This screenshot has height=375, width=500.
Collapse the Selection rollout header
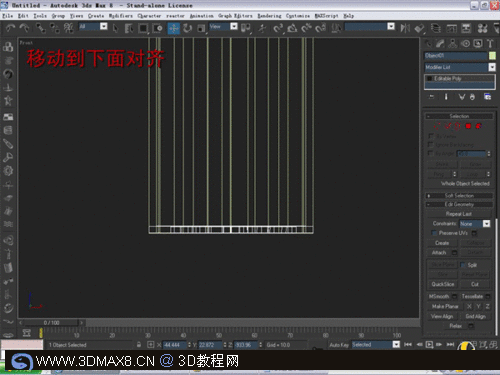click(x=459, y=116)
